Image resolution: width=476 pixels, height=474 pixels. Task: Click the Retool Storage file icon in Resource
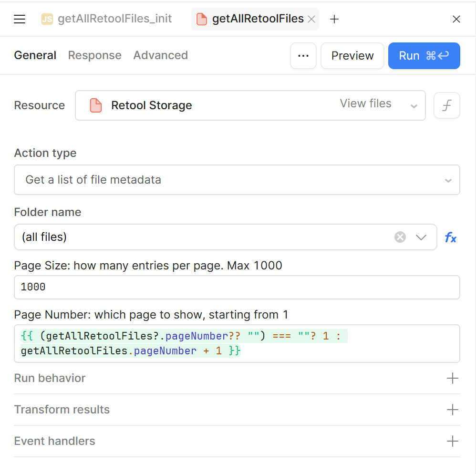[96, 105]
